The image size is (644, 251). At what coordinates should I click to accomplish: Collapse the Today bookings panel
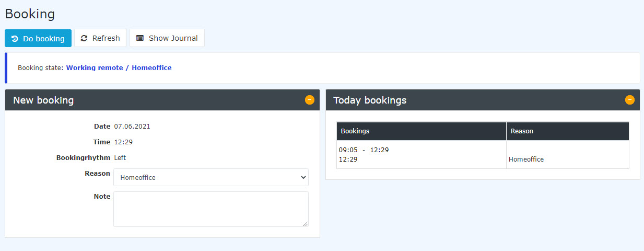pos(630,100)
